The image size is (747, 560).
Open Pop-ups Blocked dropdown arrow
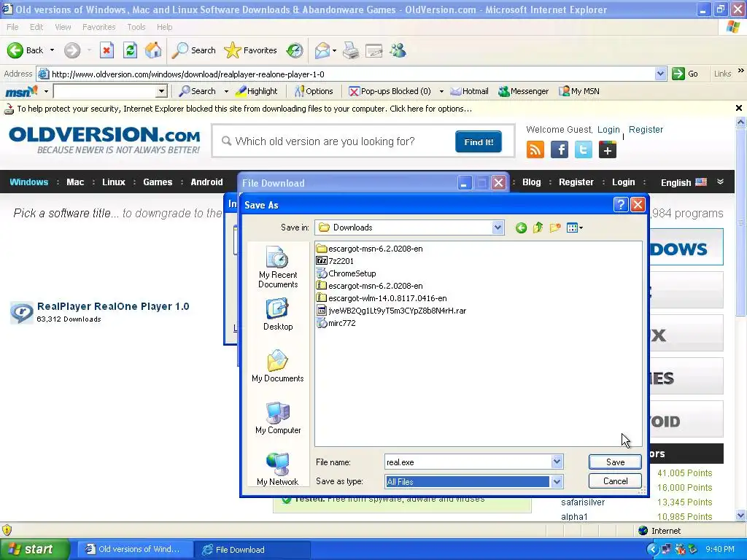point(441,91)
